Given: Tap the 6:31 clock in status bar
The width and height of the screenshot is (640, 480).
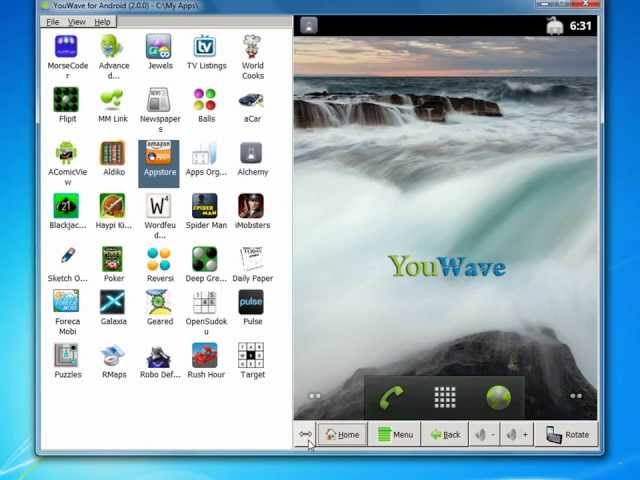Looking at the screenshot, I should click(580, 26).
